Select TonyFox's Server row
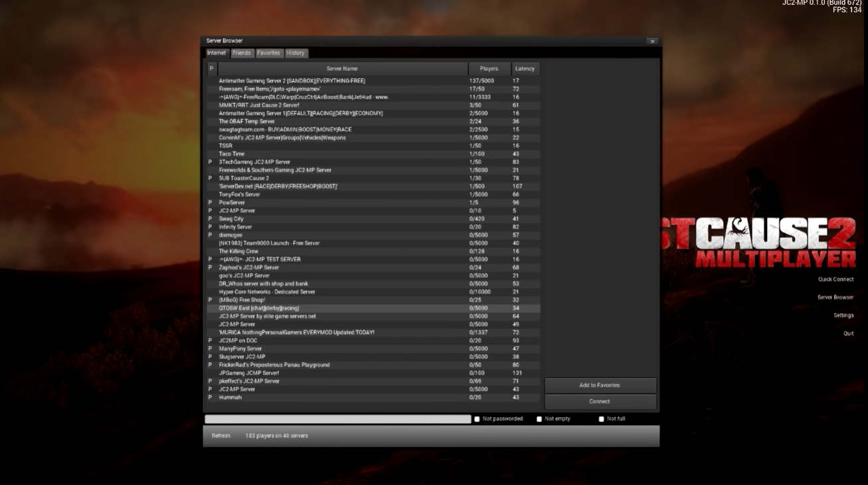 point(373,195)
